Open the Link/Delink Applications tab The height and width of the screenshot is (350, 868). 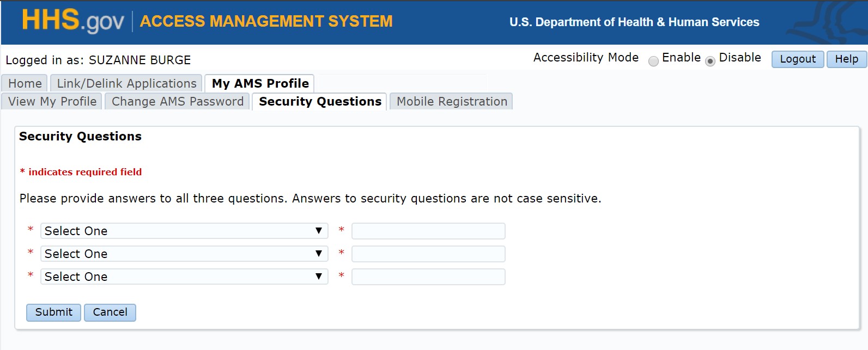[x=126, y=83]
